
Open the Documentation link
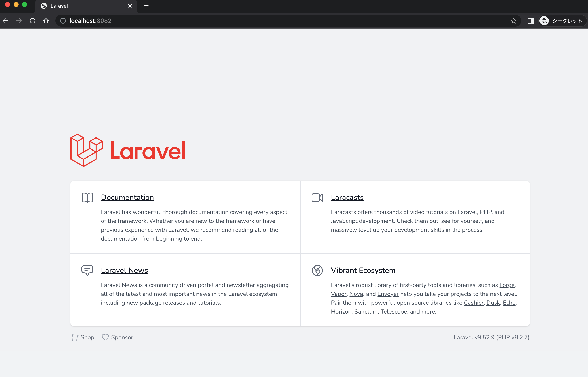tap(127, 197)
